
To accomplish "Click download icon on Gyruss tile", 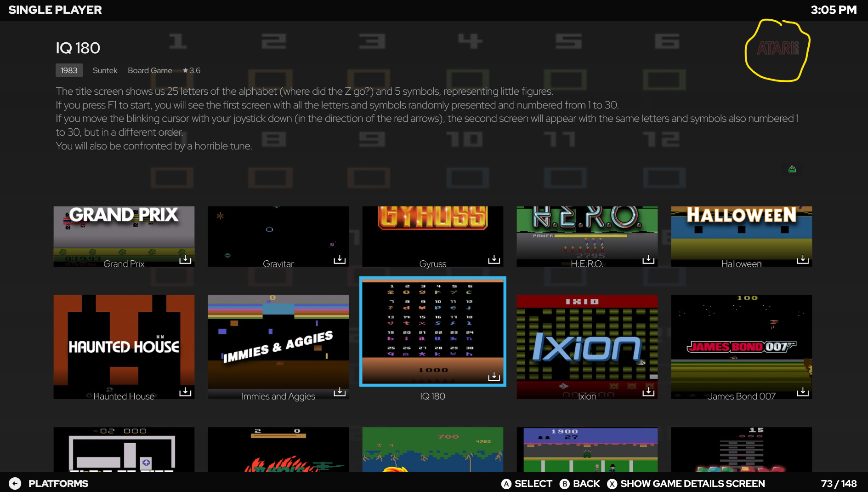I will tap(494, 259).
